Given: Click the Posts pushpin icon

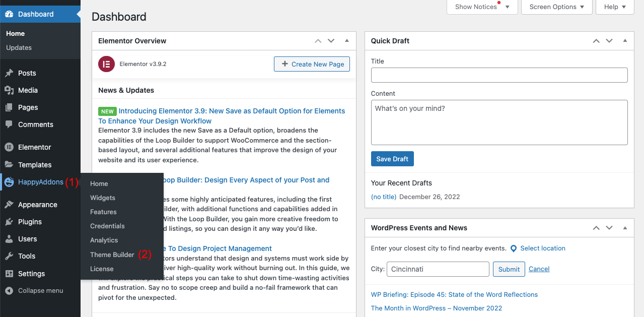Looking at the screenshot, I should [x=9, y=73].
